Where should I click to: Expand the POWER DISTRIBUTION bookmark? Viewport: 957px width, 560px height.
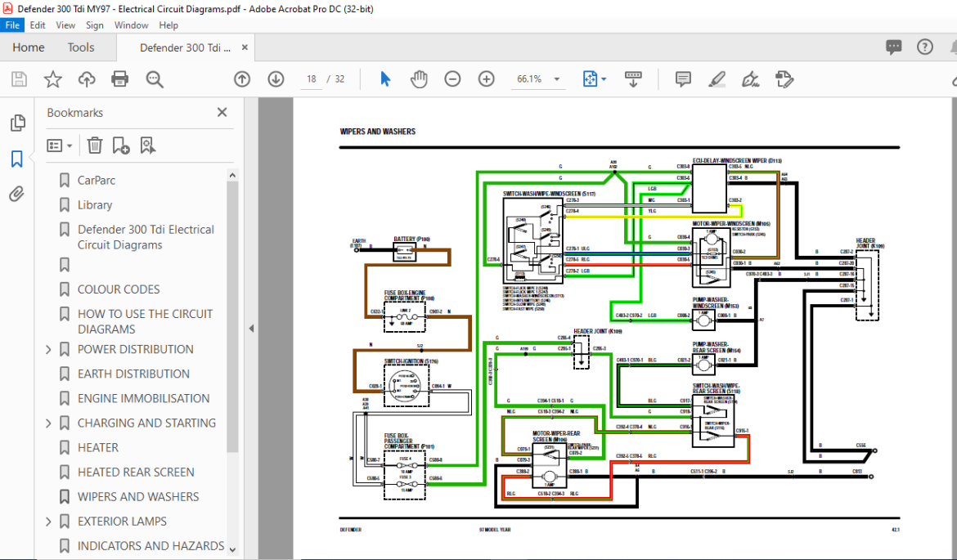click(x=48, y=350)
